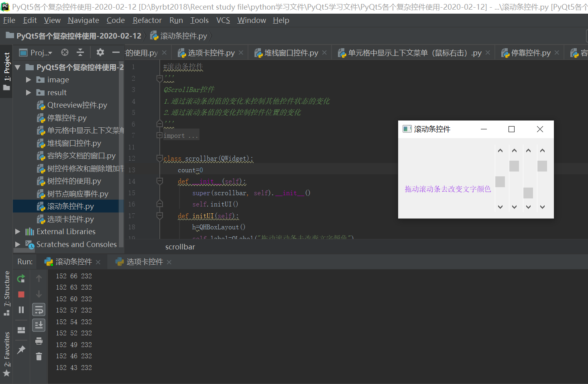588x384 pixels.
Task: Select 容纳多文档的窗口.py in the project tree
Action: point(81,156)
